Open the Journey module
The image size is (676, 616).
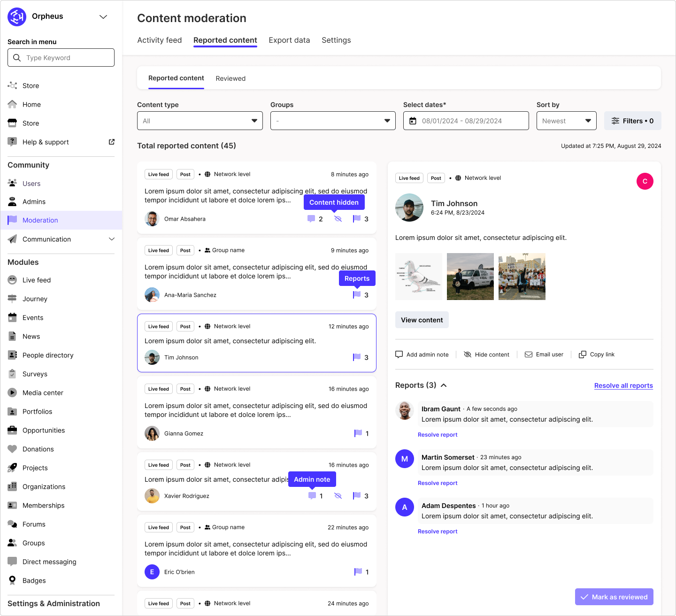[35, 299]
